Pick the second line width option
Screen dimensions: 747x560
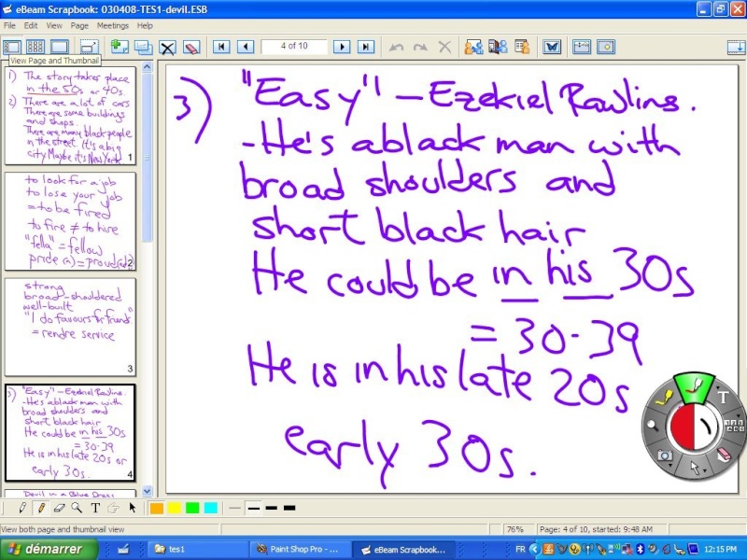[253, 508]
